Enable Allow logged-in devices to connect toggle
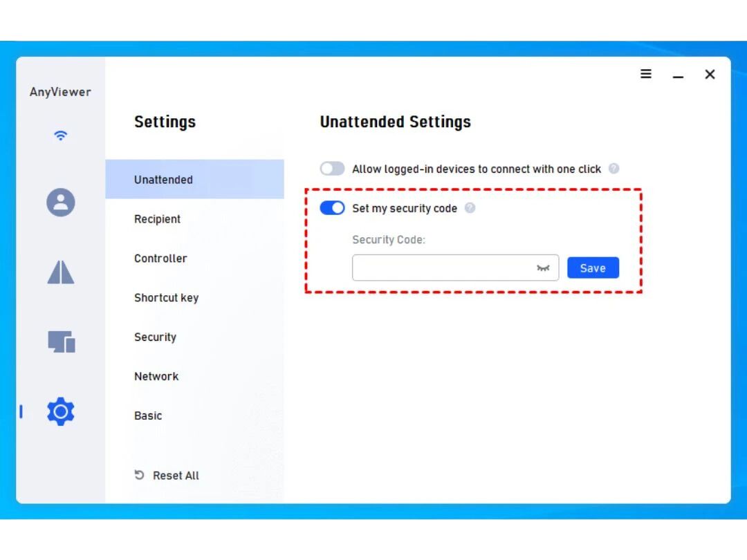 (332, 169)
